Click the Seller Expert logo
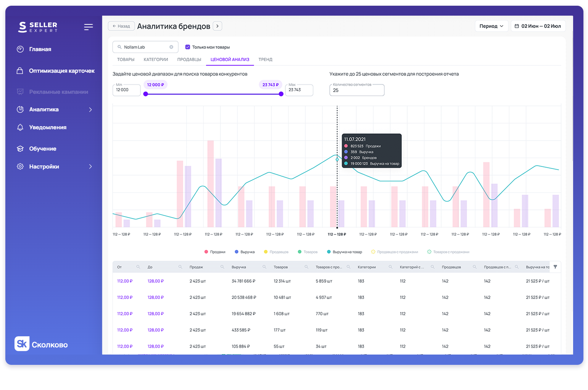588x390 pixels. click(38, 27)
